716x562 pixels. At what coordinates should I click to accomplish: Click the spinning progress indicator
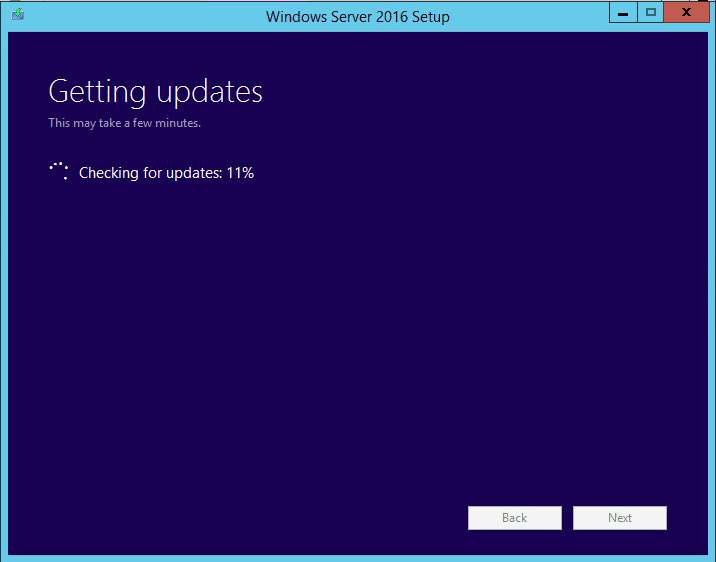point(59,171)
